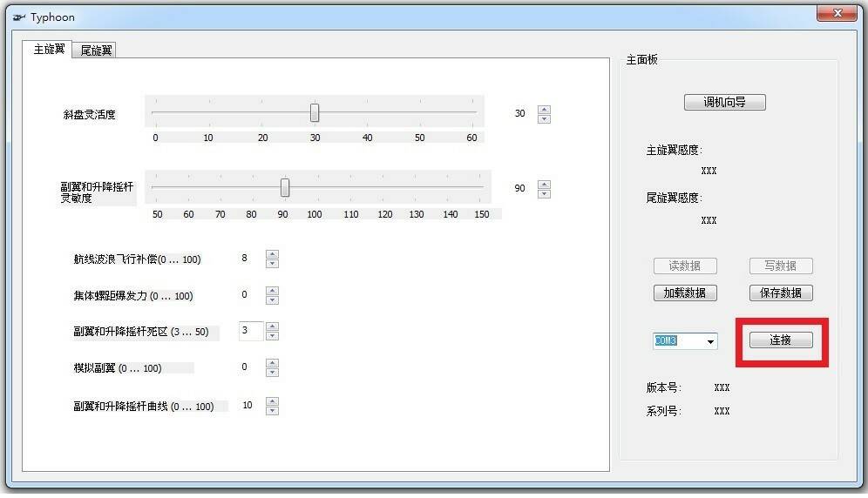
Task: Click the 集体螺距爆发力 value 0
Action: pos(244,294)
